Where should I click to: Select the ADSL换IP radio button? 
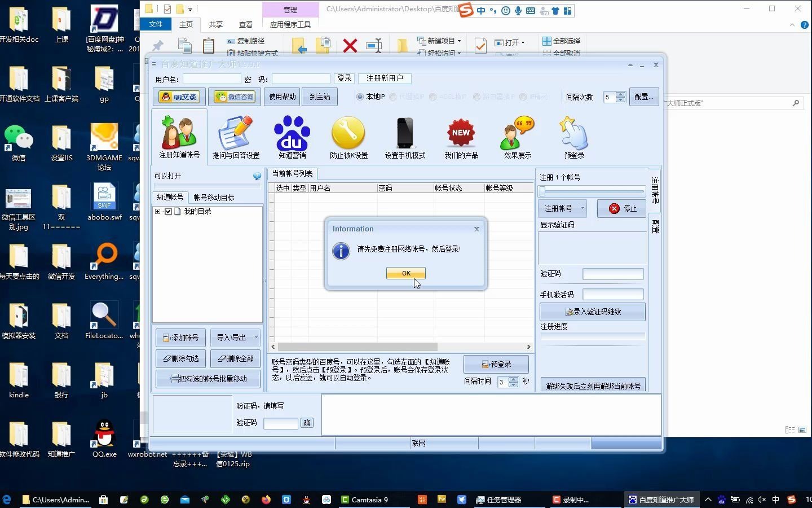click(433, 97)
